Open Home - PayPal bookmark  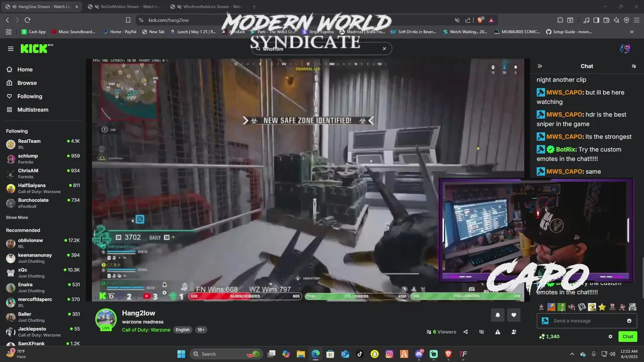120,32
